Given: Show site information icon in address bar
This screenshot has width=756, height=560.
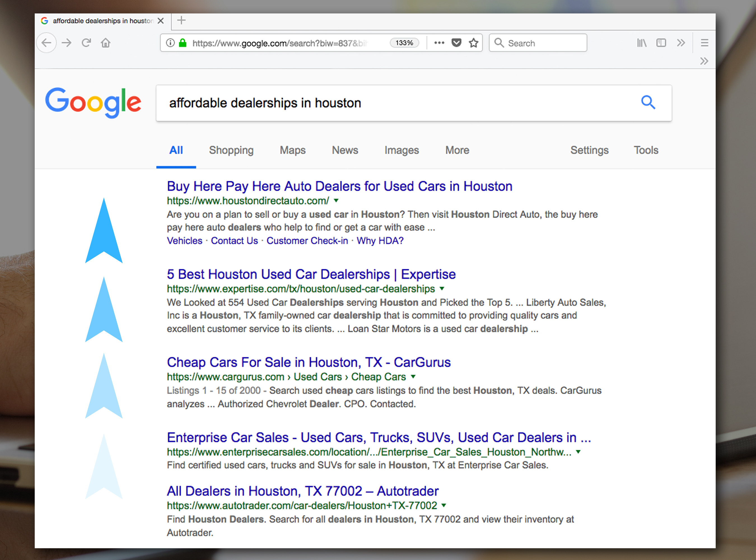Looking at the screenshot, I should click(170, 43).
